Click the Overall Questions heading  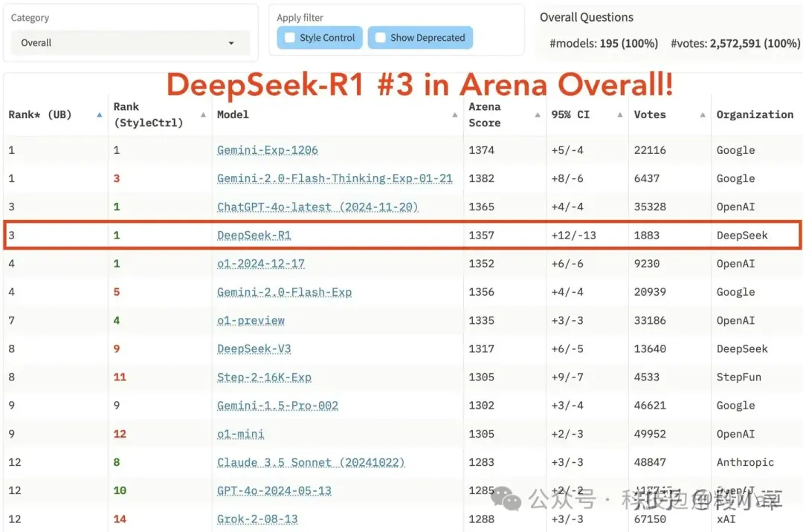pyautogui.click(x=587, y=17)
